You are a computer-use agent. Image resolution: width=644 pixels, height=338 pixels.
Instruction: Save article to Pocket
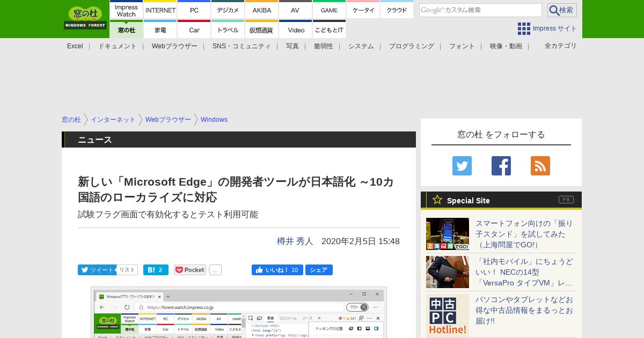[190, 270]
